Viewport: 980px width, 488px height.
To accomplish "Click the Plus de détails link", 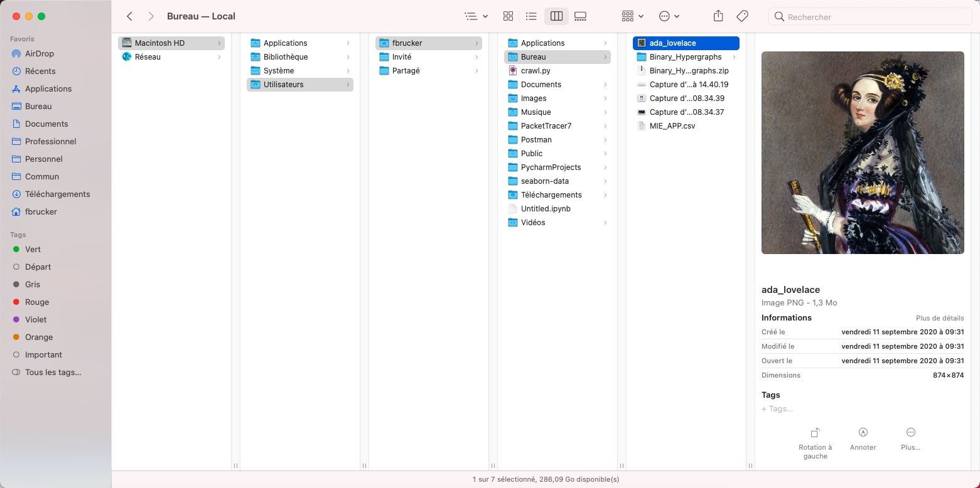I will 940,318.
